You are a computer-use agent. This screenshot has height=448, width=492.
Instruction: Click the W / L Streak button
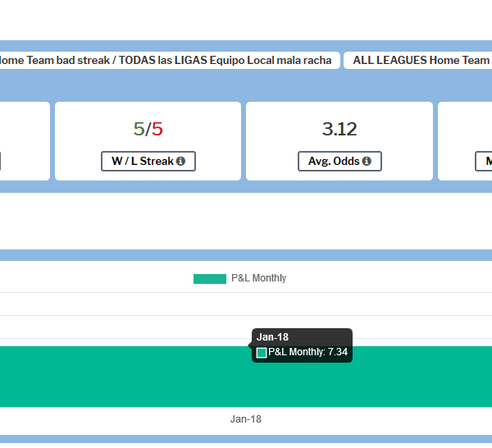148,161
